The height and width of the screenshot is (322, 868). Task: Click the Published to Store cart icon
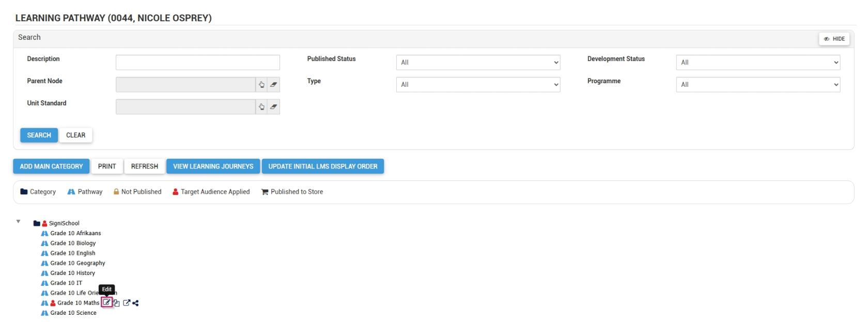[265, 192]
